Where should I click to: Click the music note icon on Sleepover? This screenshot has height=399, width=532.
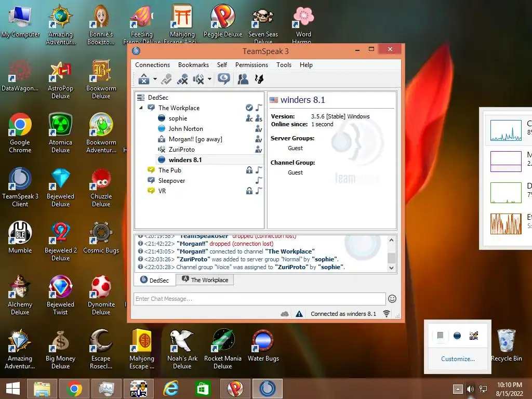259,180
